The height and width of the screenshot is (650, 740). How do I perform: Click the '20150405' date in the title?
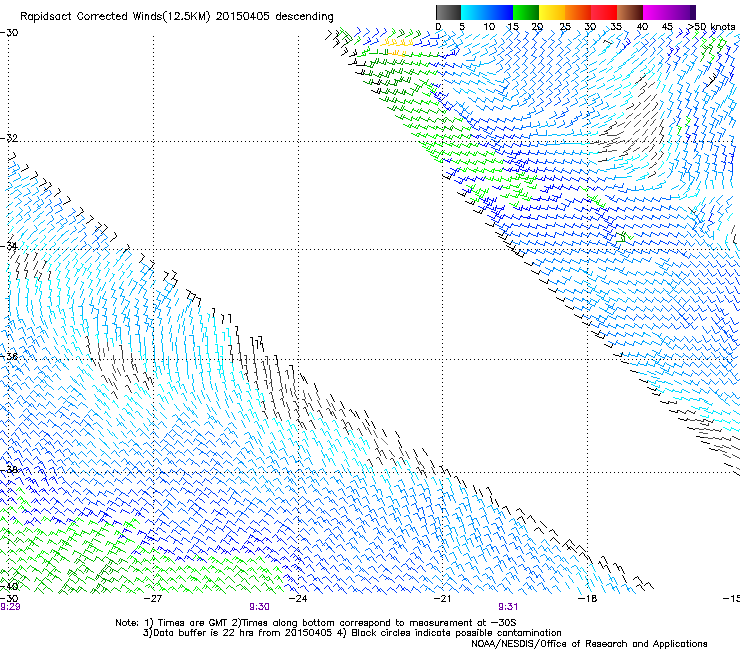(x=243, y=17)
